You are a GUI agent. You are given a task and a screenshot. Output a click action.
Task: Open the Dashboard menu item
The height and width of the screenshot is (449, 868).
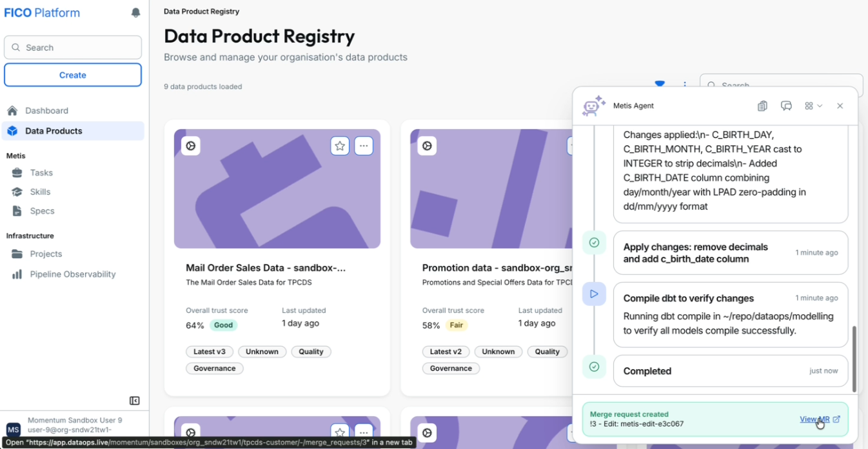click(73, 110)
